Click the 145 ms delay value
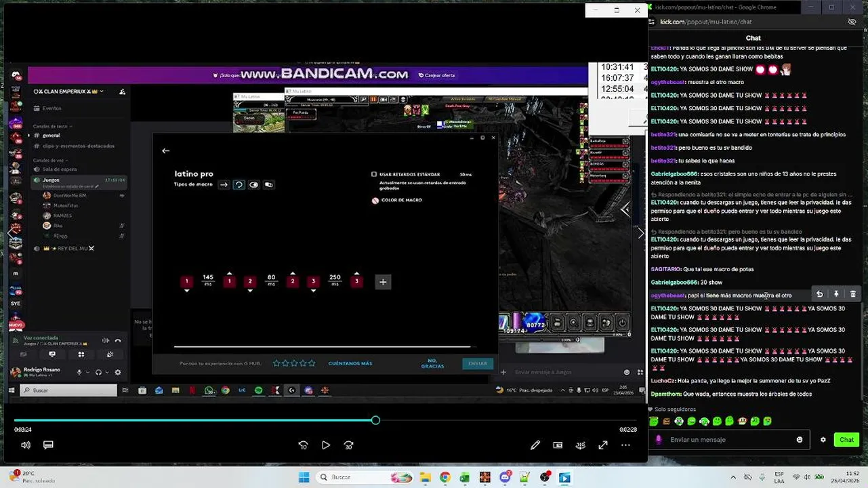 coord(208,279)
